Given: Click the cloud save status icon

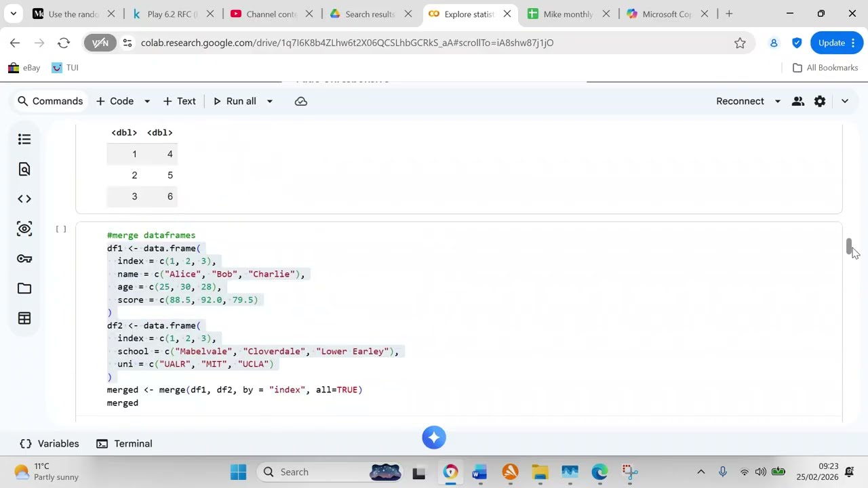Looking at the screenshot, I should (x=301, y=101).
